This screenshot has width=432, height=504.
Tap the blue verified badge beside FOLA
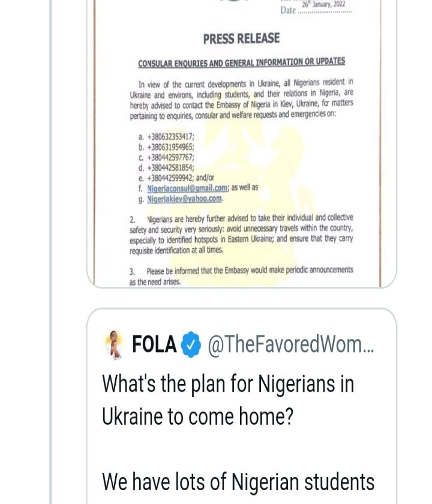pyautogui.click(x=191, y=345)
